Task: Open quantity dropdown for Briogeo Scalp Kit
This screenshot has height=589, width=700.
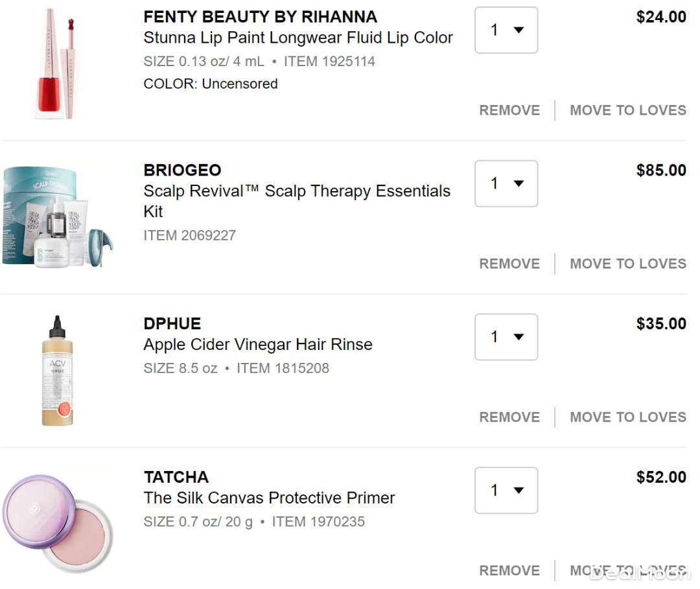Action: click(506, 183)
